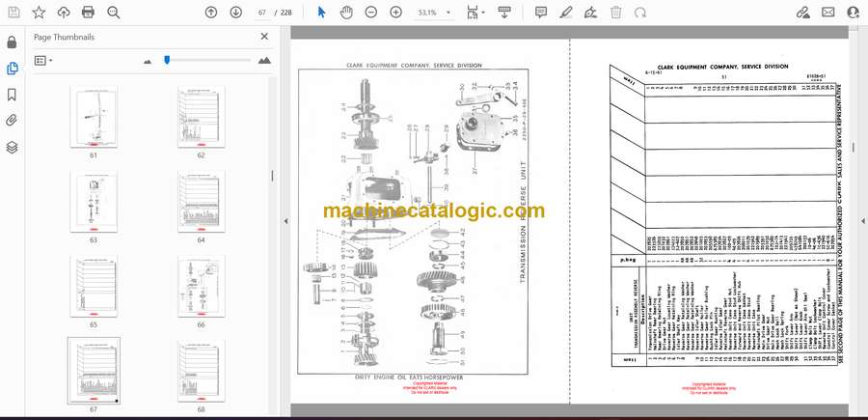The height and width of the screenshot is (420, 868).
Task: Select page 62 thumbnail
Action: [x=201, y=117]
